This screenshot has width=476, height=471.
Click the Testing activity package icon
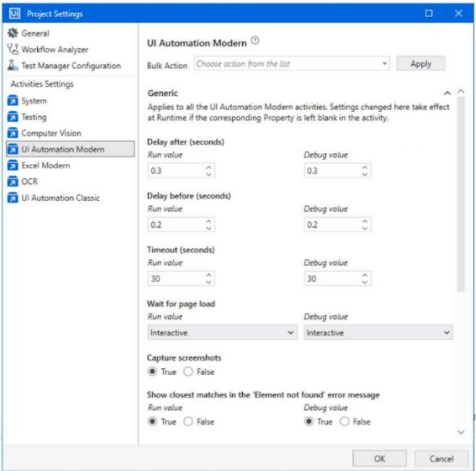coord(13,117)
